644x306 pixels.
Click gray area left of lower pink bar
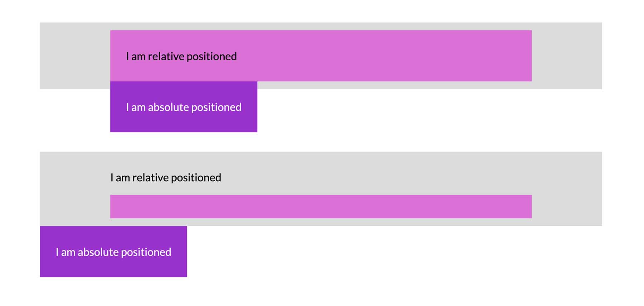click(x=75, y=206)
